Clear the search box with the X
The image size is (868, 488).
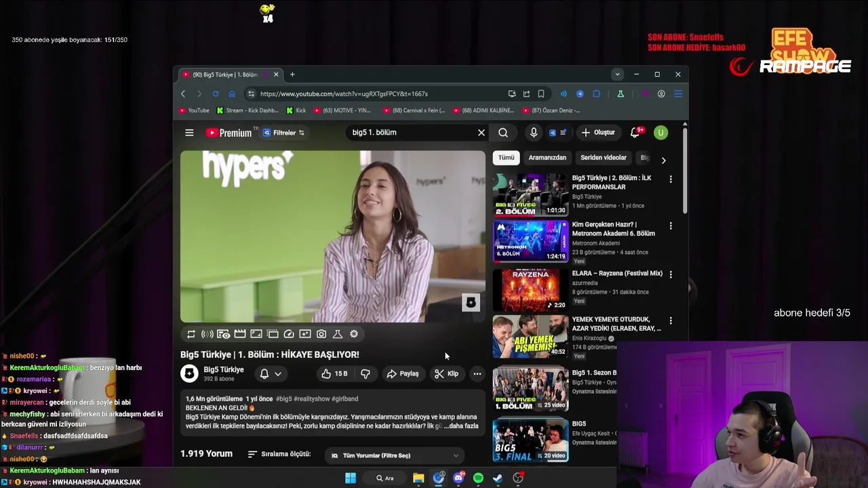(x=481, y=133)
